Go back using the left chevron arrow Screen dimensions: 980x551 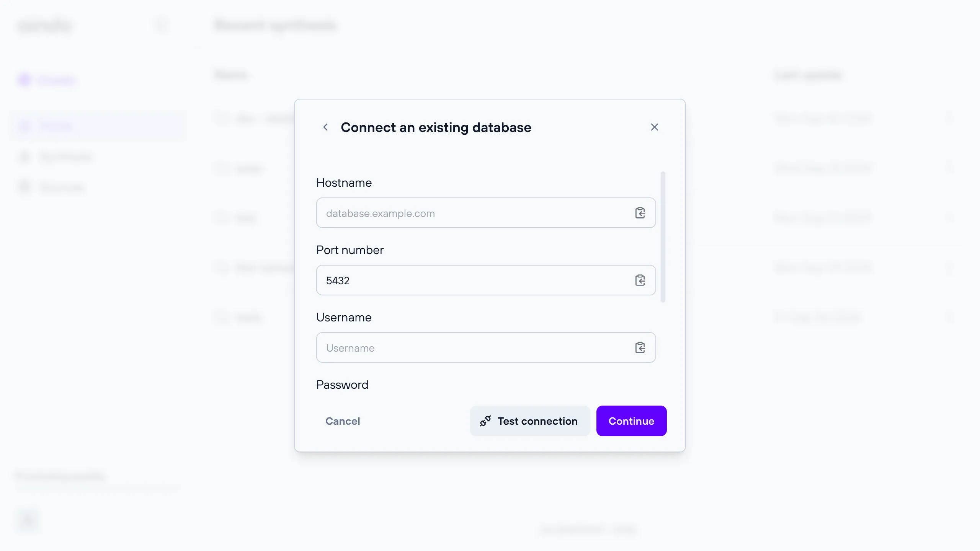coord(325,127)
